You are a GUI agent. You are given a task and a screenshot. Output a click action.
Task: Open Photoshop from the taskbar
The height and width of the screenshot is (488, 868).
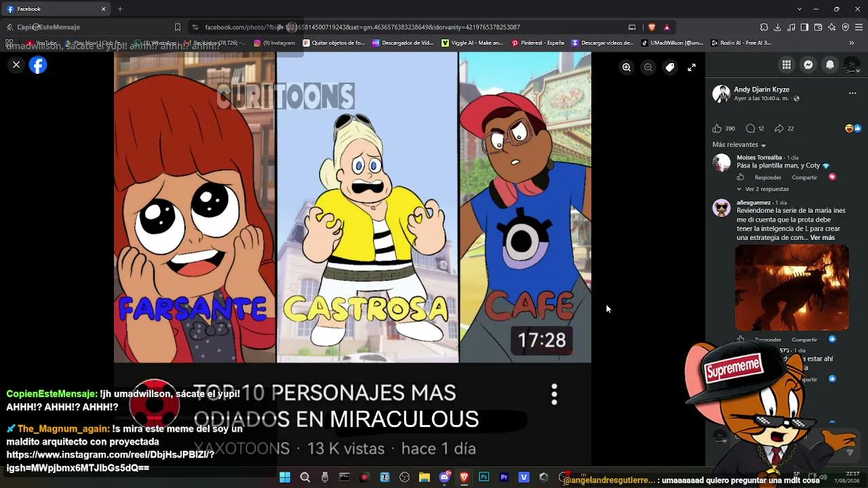pos(484,477)
